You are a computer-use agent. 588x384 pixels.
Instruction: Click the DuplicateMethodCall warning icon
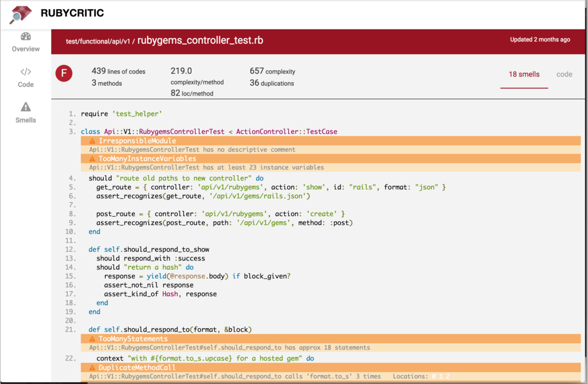(92, 368)
